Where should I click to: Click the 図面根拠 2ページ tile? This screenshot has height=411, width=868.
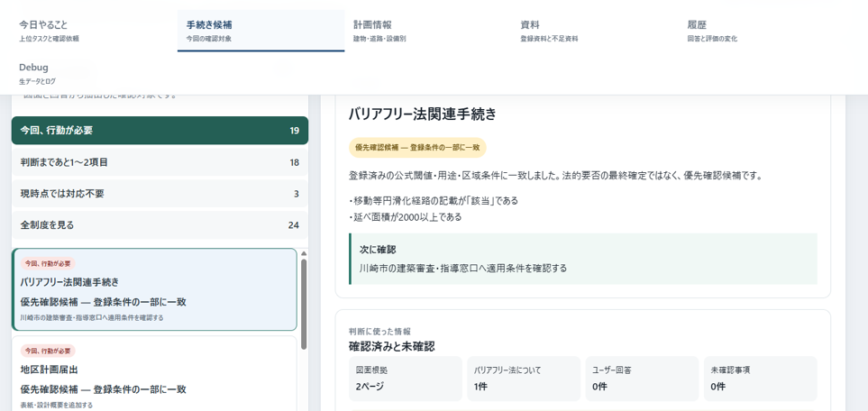(406, 379)
